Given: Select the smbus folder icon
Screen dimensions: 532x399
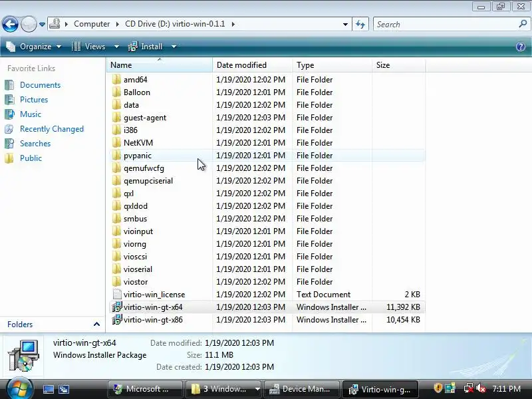Looking at the screenshot, I should coord(116,219).
